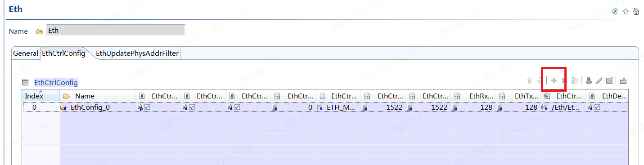Select the EthCtrlConfig tab
Screen dimensions: 644x165
coord(64,53)
